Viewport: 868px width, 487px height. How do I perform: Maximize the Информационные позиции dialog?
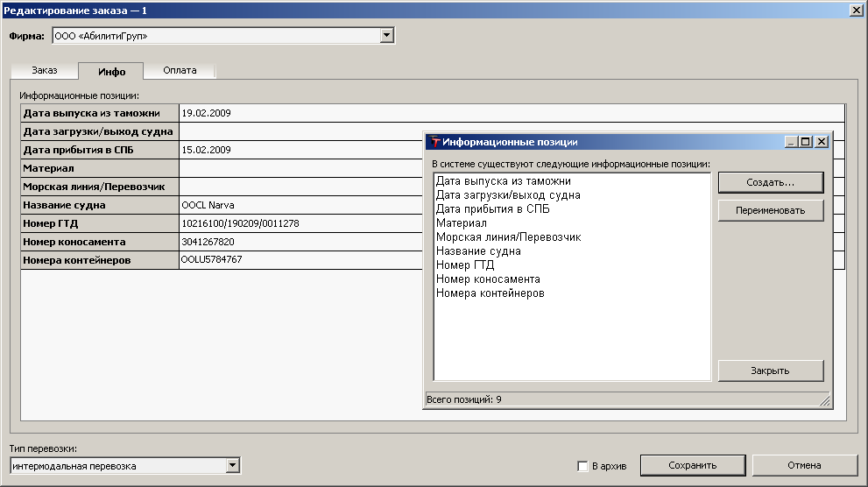[806, 142]
